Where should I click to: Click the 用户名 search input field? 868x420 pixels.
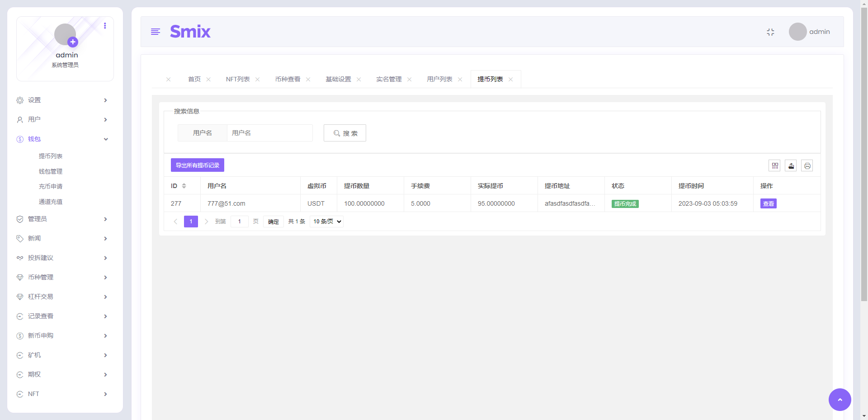click(x=269, y=133)
